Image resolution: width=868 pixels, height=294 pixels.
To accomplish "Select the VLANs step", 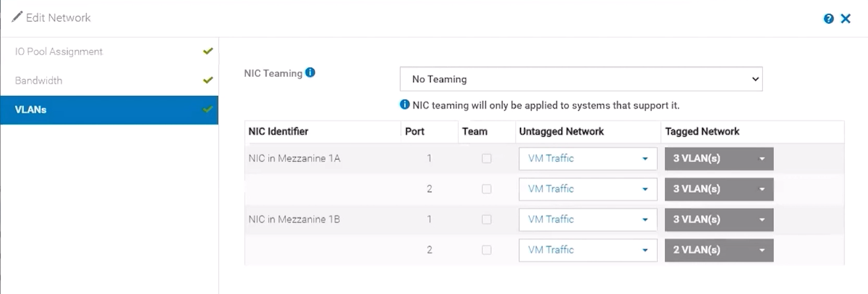I will 31,110.
